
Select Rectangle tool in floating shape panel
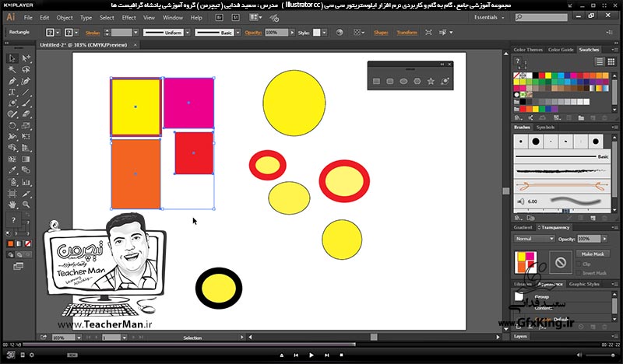point(376,82)
